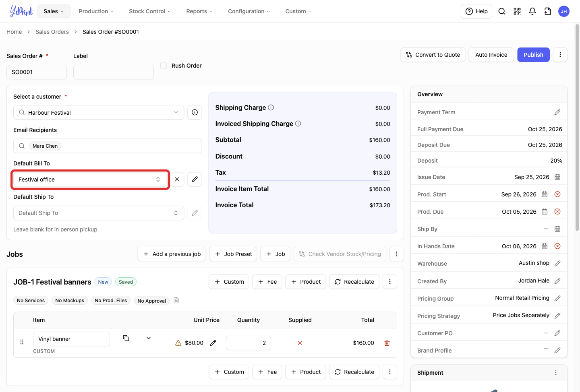Open the Default Bill To dropdown
This screenshot has width=580, height=392.
[x=90, y=179]
